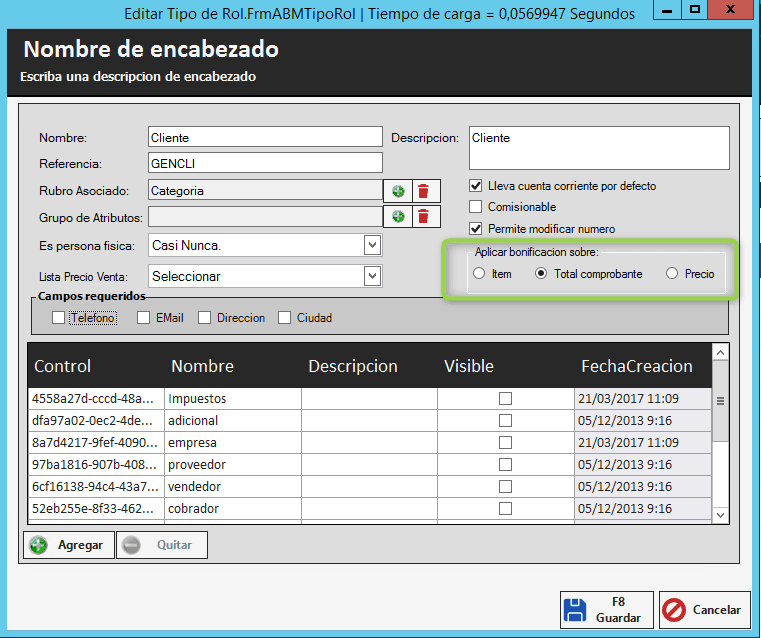Click the trash icon beside Grupo de Atributos
761x638 pixels.
click(x=424, y=216)
